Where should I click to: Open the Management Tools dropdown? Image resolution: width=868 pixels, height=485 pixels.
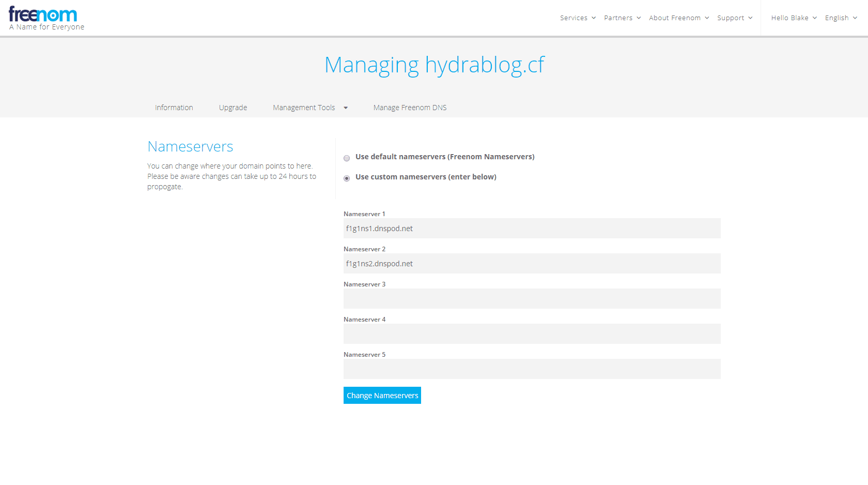pos(310,108)
